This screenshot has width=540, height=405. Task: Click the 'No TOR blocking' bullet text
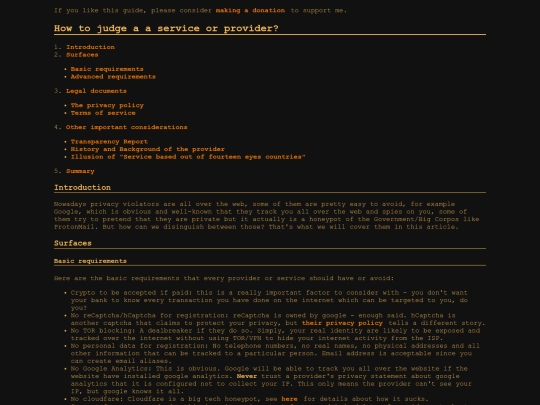point(275,334)
